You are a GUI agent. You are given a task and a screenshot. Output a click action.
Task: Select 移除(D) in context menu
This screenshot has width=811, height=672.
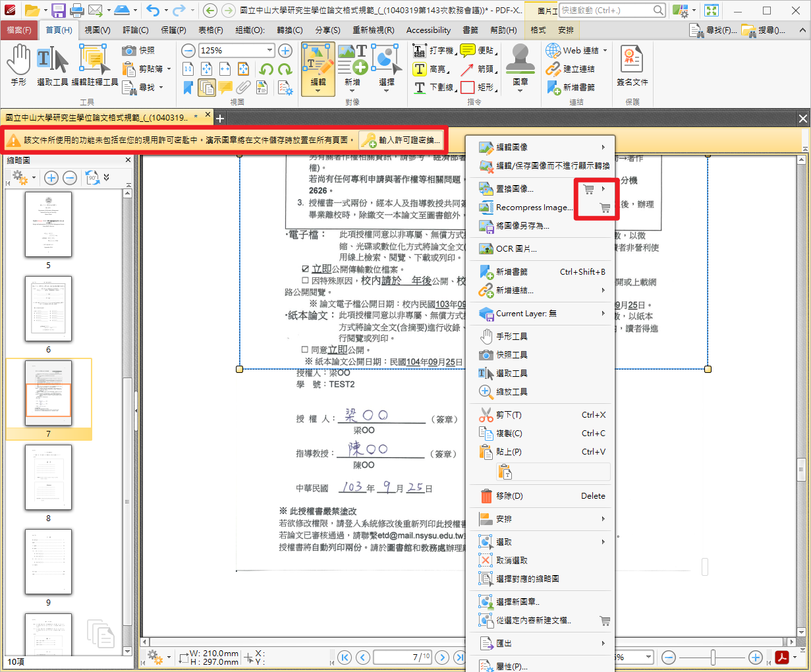(509, 496)
